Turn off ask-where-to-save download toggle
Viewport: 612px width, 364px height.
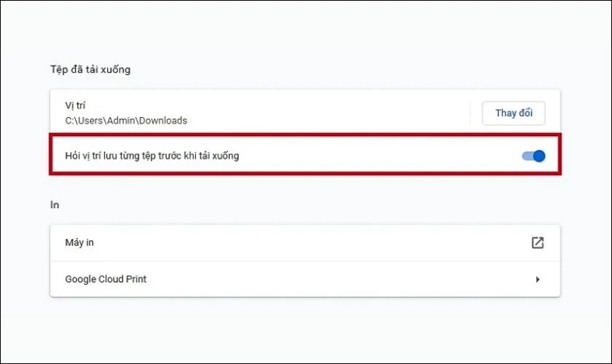[x=533, y=156]
